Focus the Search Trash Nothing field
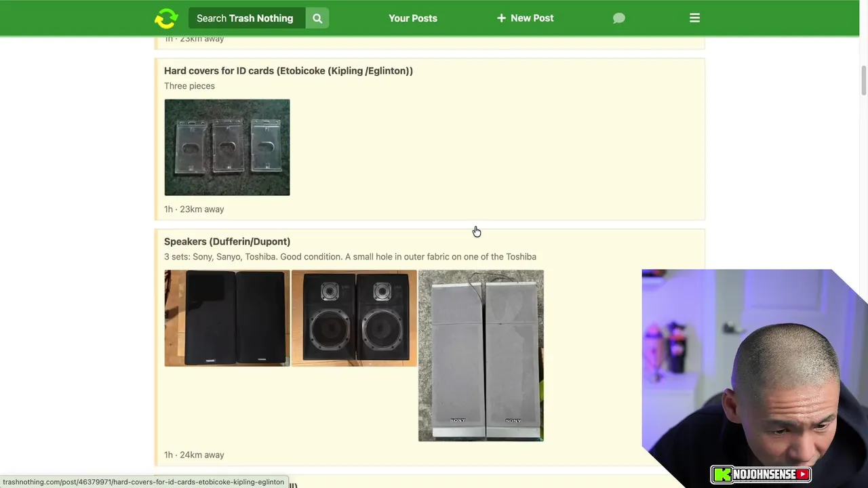Viewport: 868px width, 488px height. click(247, 18)
